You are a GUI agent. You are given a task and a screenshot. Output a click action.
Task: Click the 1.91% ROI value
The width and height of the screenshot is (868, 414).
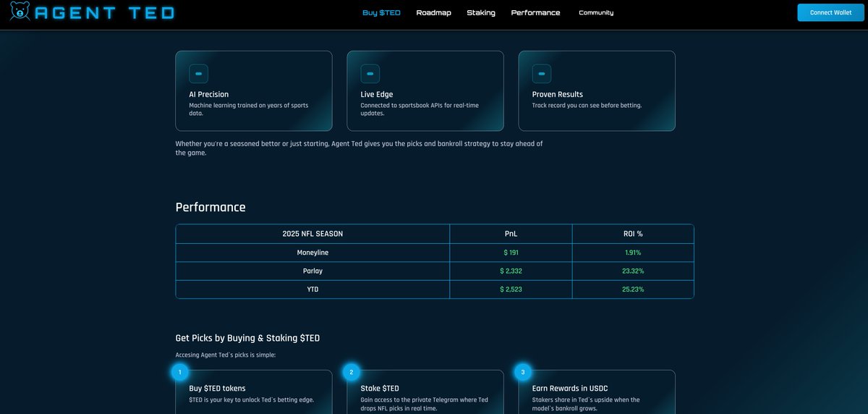click(633, 253)
